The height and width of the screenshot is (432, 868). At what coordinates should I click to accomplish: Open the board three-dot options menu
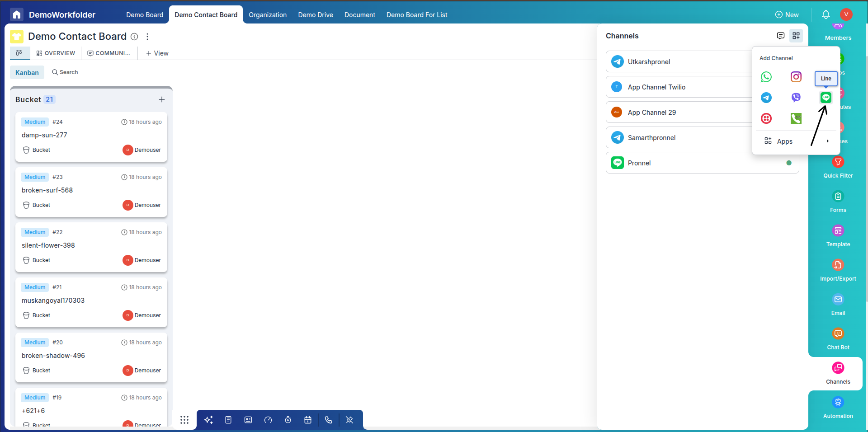[x=147, y=37]
